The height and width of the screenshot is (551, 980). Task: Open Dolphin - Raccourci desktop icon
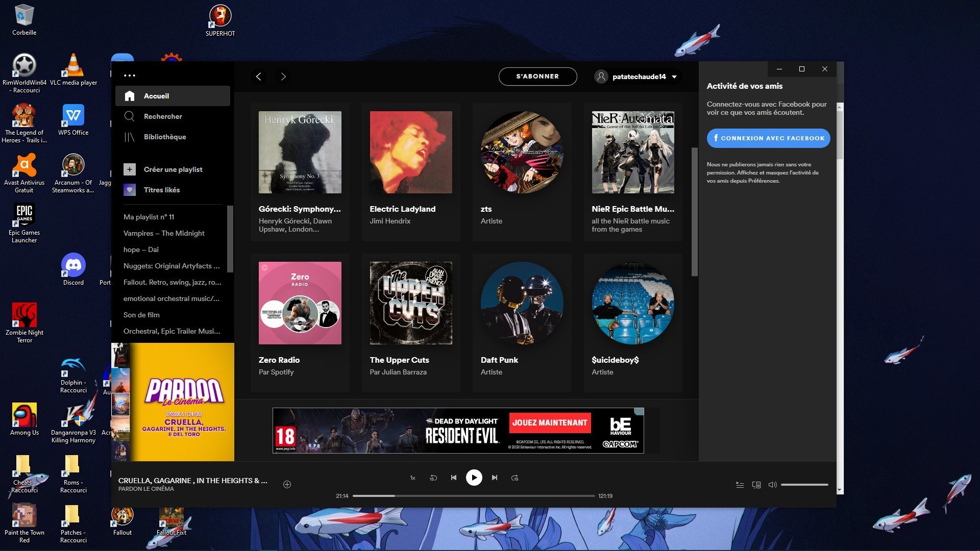click(73, 375)
